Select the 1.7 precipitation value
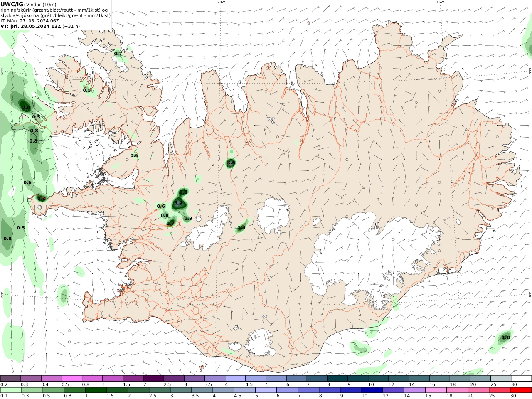 click(170, 223)
